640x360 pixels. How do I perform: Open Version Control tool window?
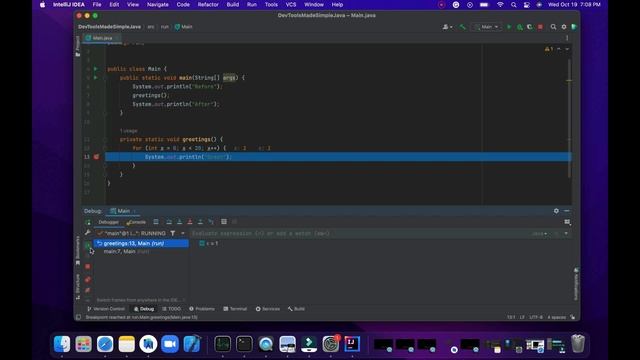coord(106,309)
